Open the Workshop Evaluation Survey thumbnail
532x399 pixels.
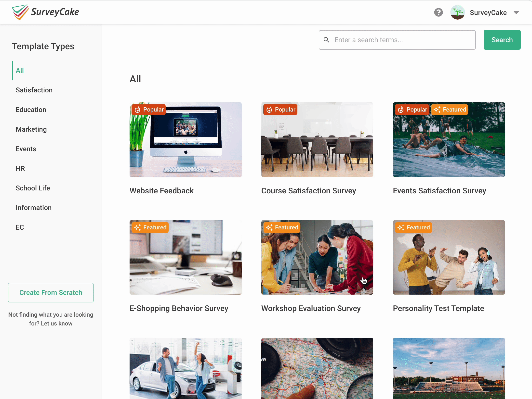tap(317, 257)
